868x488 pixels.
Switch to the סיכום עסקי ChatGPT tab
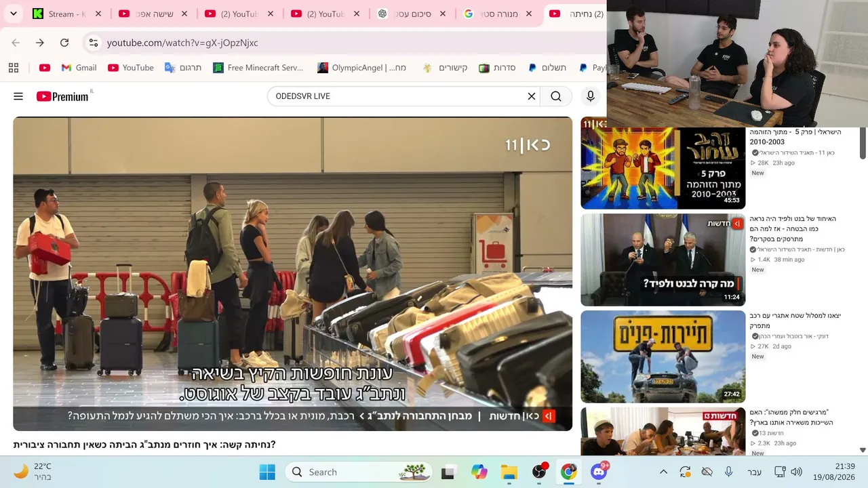[x=412, y=14]
